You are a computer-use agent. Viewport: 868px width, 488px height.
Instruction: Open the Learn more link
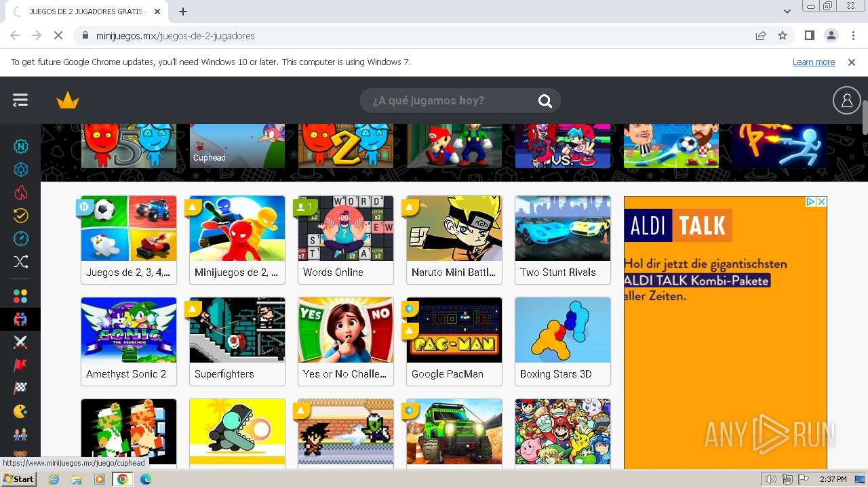814,62
